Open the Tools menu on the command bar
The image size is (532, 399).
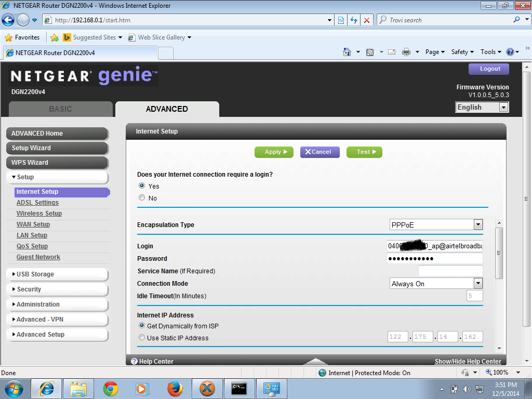pos(489,52)
